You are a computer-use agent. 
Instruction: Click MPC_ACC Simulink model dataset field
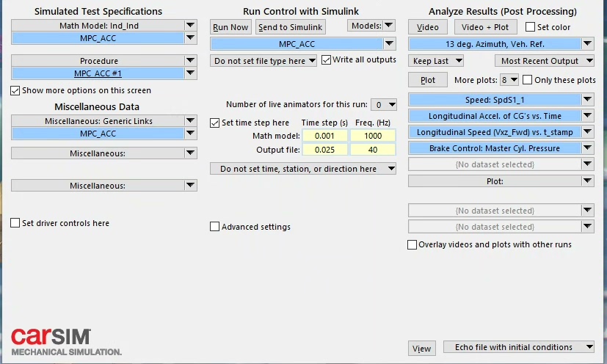click(297, 44)
